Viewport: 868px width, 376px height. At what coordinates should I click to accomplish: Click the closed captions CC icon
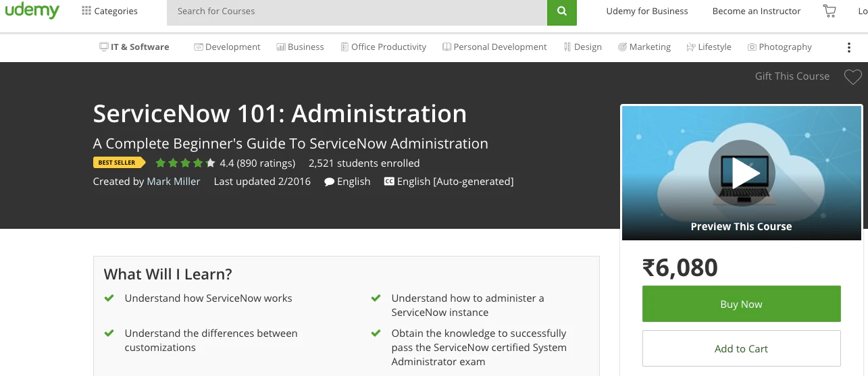pyautogui.click(x=389, y=181)
